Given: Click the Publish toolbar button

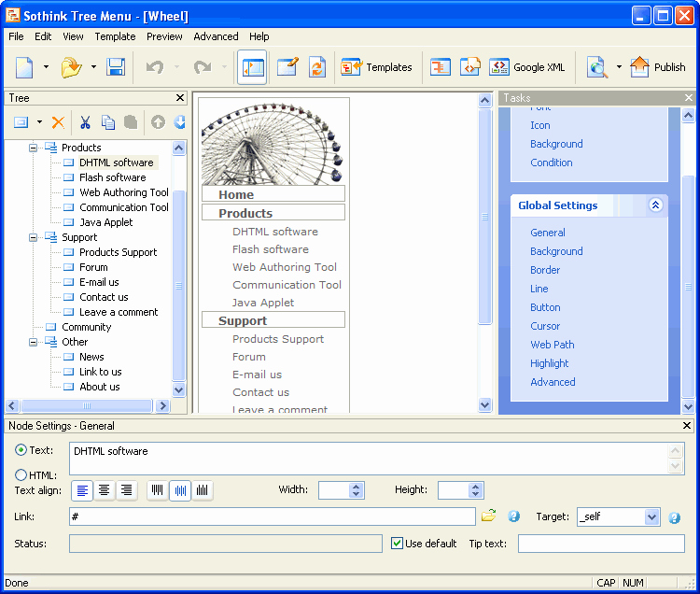Looking at the screenshot, I should (x=658, y=67).
